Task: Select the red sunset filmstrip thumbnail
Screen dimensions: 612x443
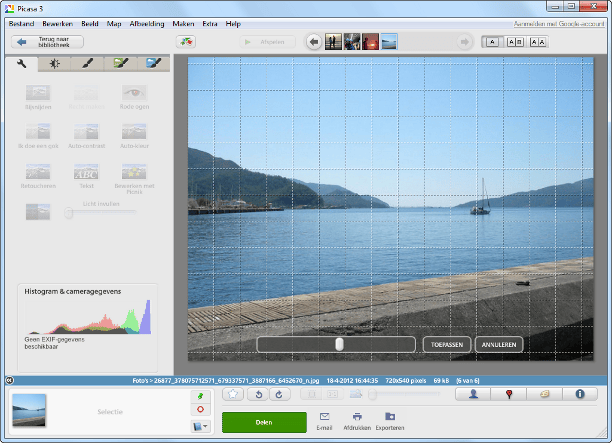Action: tap(371, 42)
